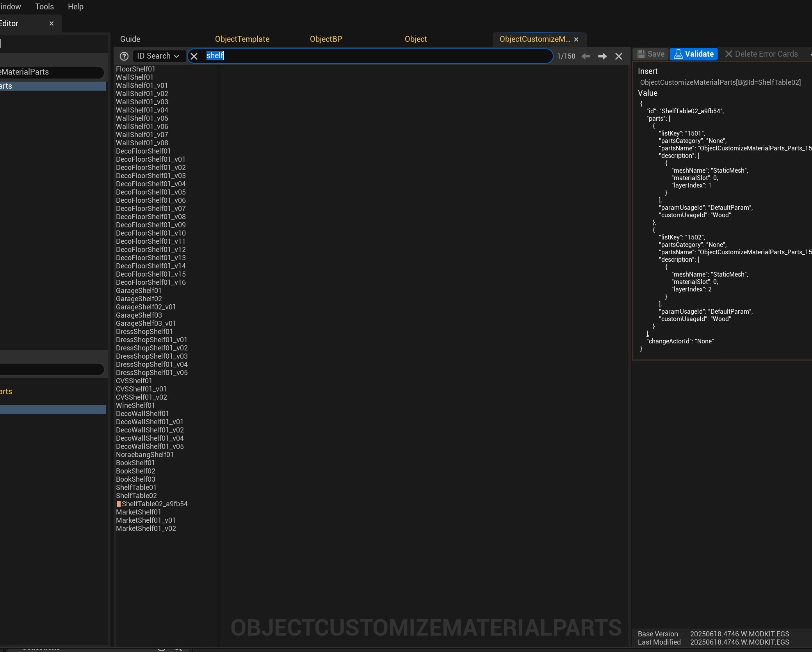Screen dimensions: 812x652
Task: Select ShelfTable02 entry
Action: point(136,496)
